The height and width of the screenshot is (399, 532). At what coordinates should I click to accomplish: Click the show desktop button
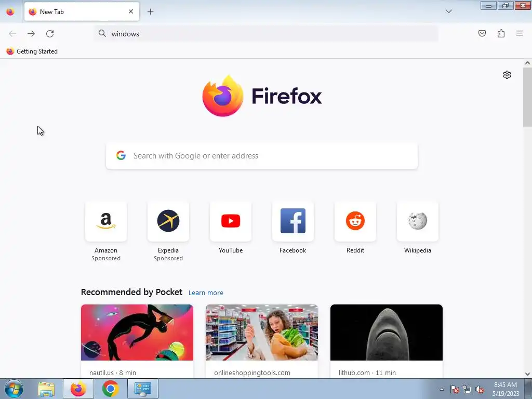point(528,389)
